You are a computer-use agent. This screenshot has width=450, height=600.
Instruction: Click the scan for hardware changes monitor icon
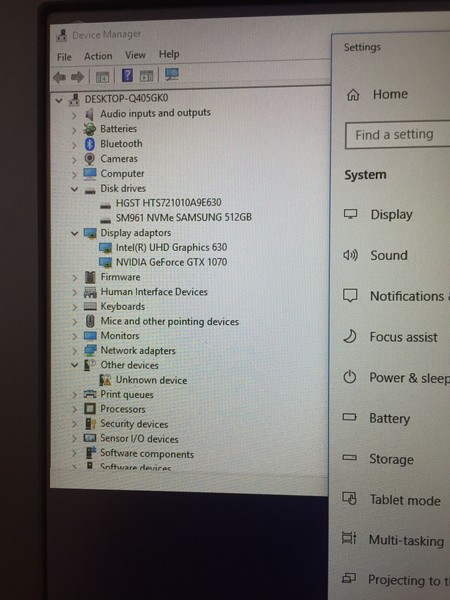(x=172, y=74)
